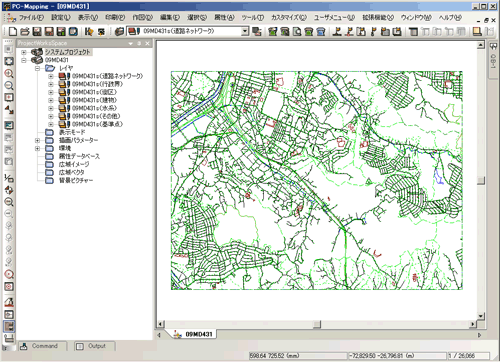Open the ファイル(F) menu

coord(31,18)
